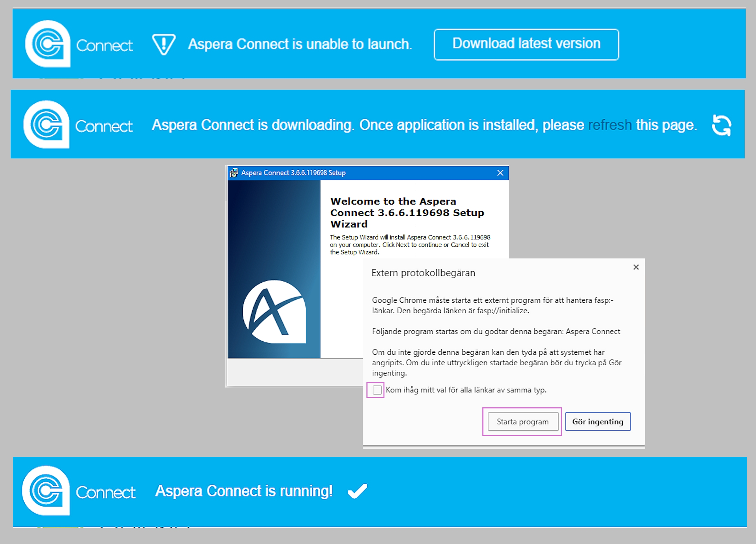Click the Aspera A logo in the setup wizard

[x=274, y=312]
